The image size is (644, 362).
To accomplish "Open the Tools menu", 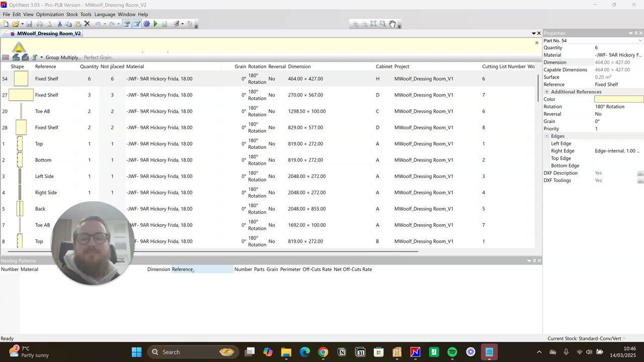I will 86,15.
